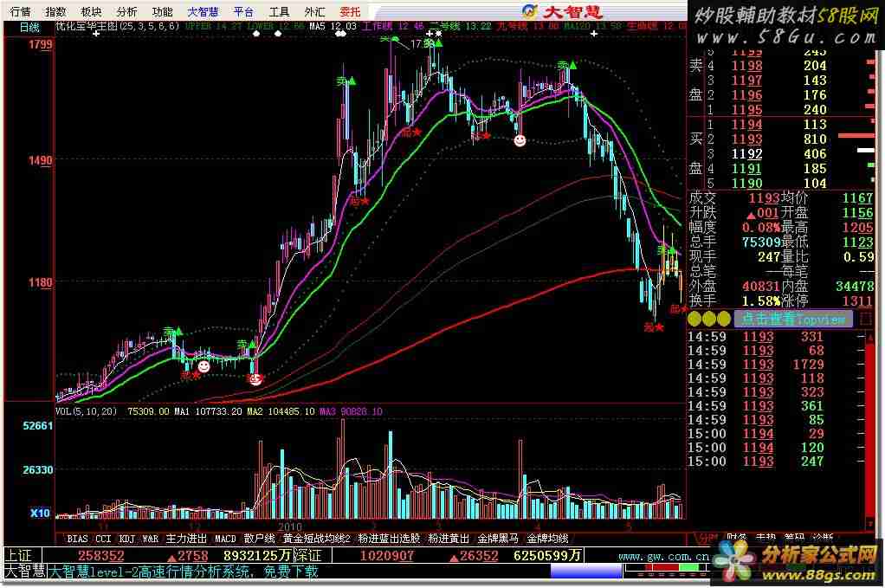Click the 大智慧 status bar label
This screenshot has width=885, height=588.
[x=25, y=571]
